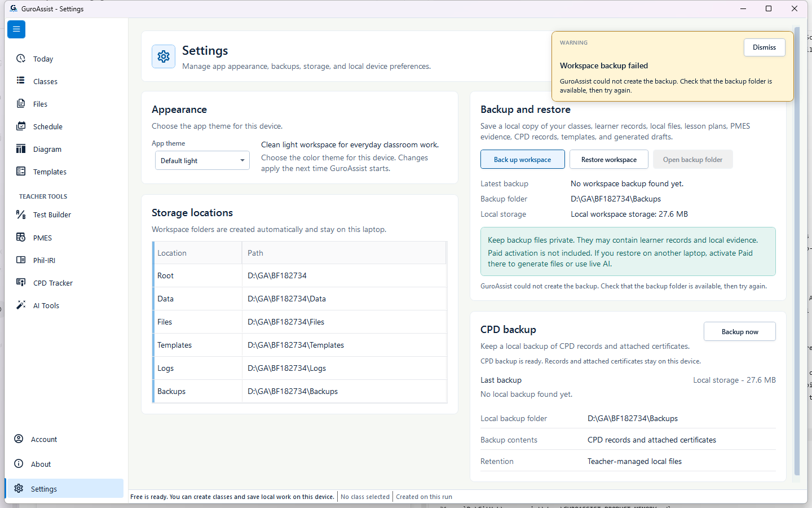Open the App theme dropdown
Viewport: 812px width, 508px height.
click(202, 160)
